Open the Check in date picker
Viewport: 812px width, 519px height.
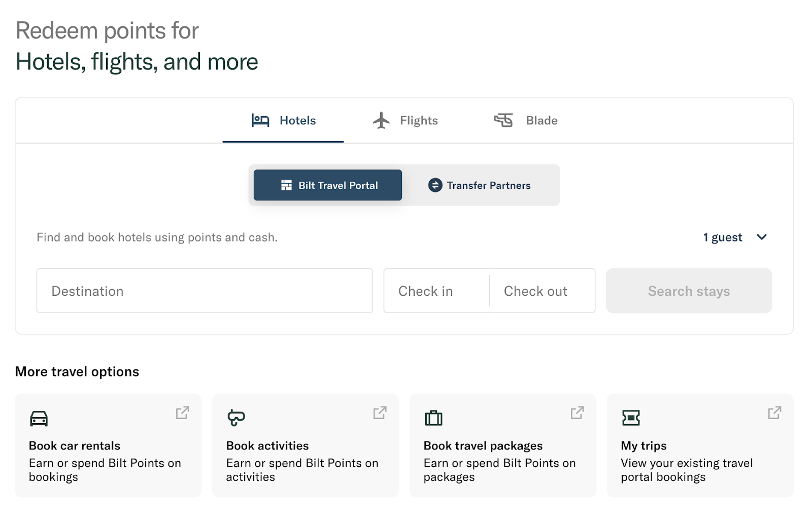[x=436, y=291]
